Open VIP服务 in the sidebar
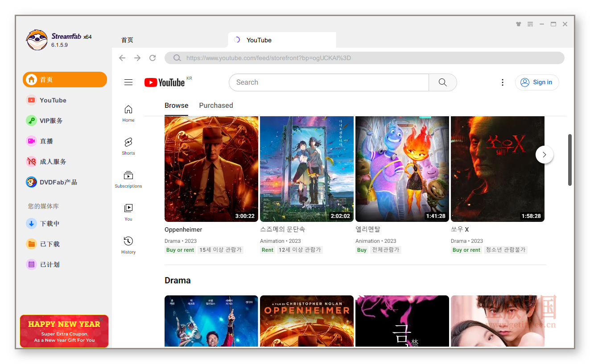Image resolution: width=590 pixels, height=364 pixels. tap(45, 121)
